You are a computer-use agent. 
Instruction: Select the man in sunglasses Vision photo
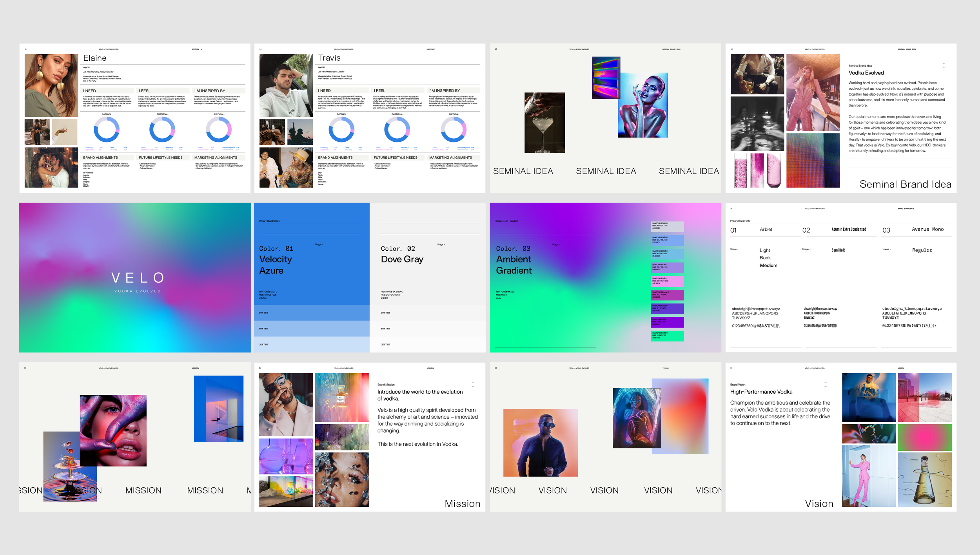[x=540, y=443]
